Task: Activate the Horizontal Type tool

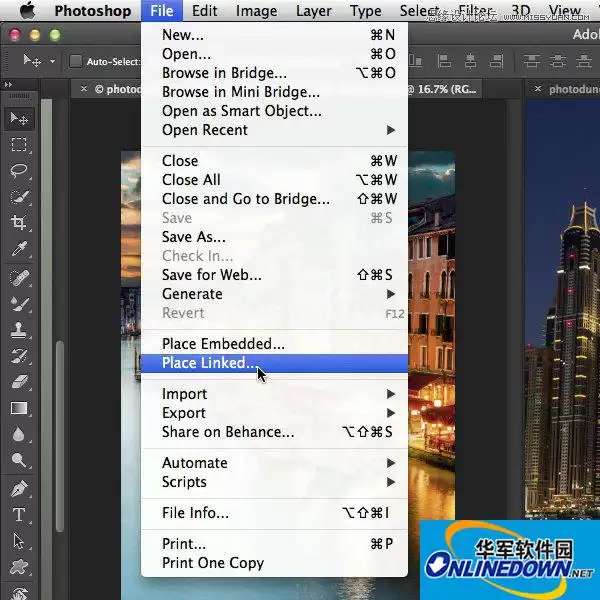Action: pyautogui.click(x=19, y=515)
